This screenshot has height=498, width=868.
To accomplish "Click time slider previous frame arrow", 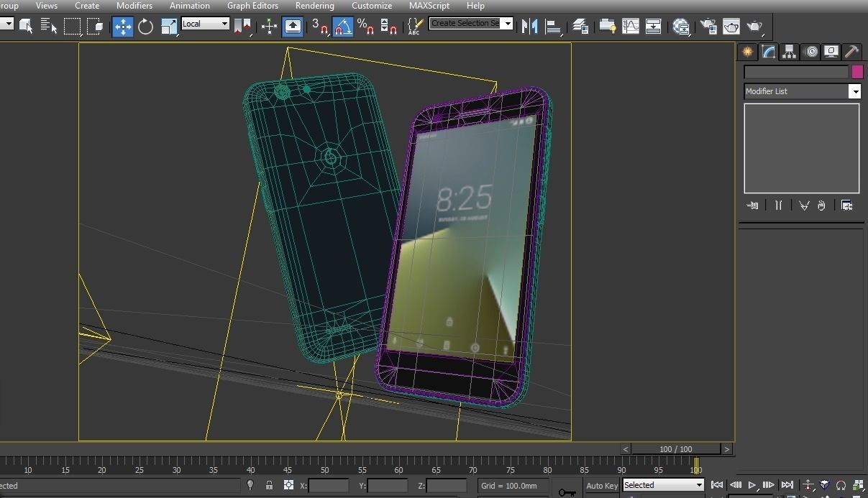I will point(626,449).
